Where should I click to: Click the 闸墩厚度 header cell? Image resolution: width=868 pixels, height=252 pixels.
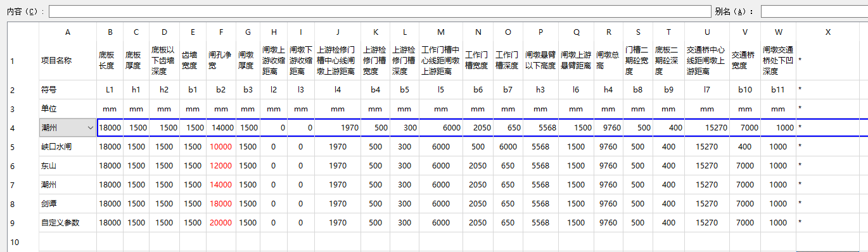pyautogui.click(x=248, y=61)
